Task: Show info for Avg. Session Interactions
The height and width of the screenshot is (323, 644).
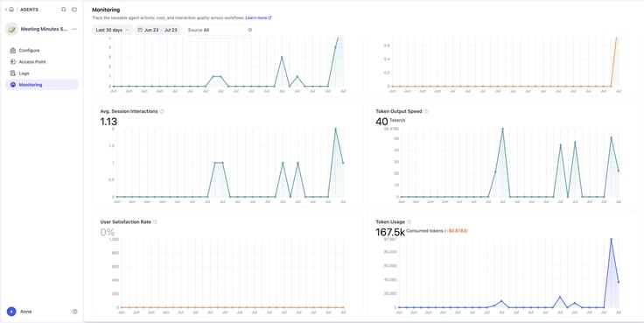Action: pyautogui.click(x=162, y=111)
